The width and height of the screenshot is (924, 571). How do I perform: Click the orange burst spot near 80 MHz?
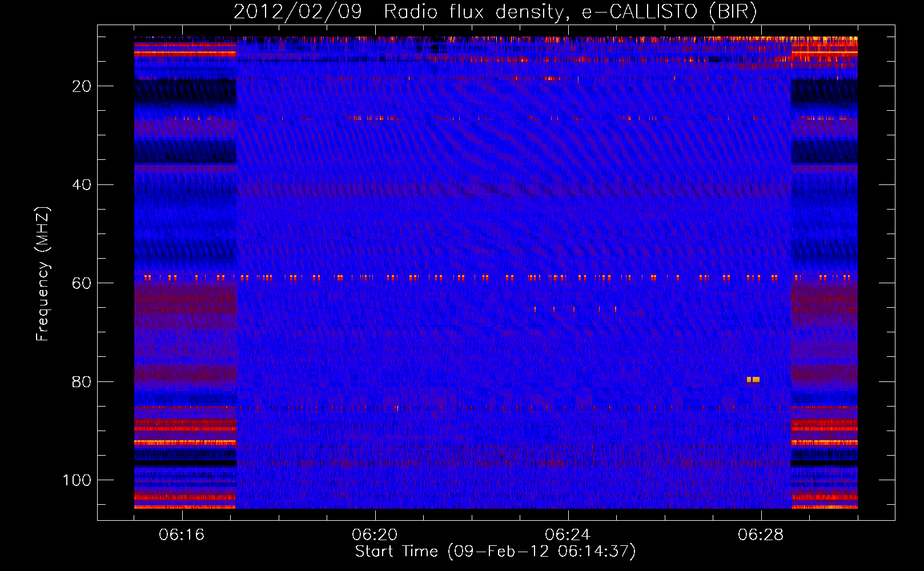[753, 380]
